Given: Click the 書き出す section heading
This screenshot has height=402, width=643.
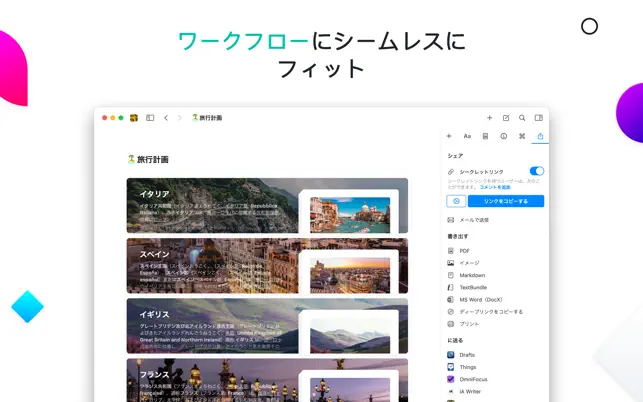Looking at the screenshot, I should 458,236.
